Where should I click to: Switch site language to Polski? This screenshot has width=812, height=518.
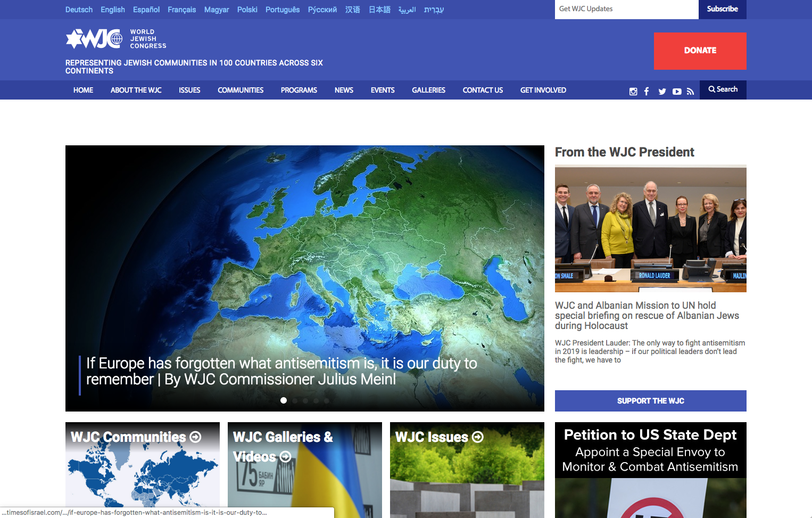(247, 10)
